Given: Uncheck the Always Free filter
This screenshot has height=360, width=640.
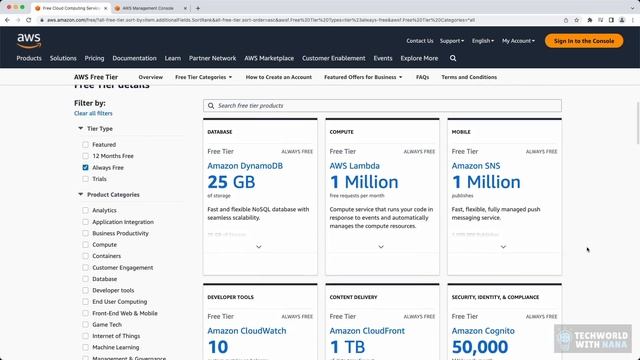Looking at the screenshot, I should point(85,167).
